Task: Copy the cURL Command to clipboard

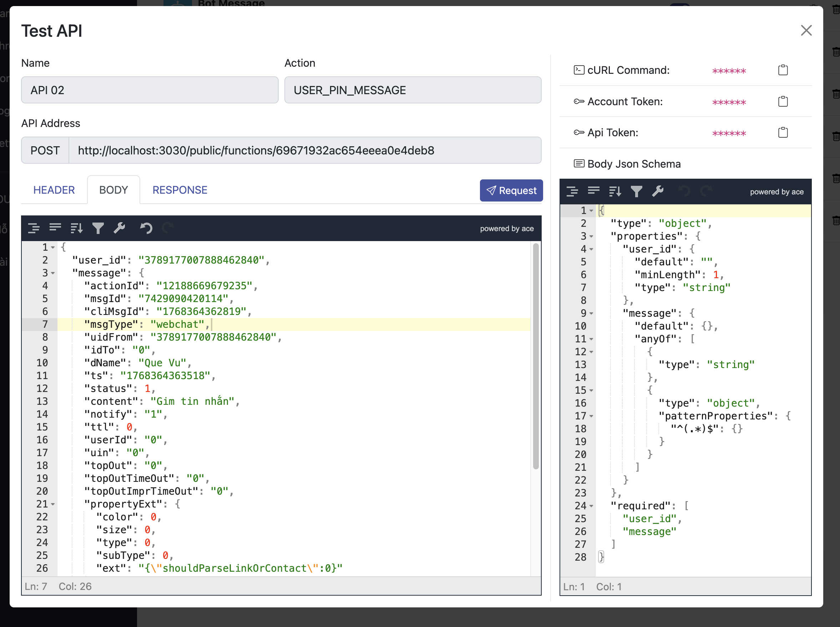Action: tap(783, 70)
